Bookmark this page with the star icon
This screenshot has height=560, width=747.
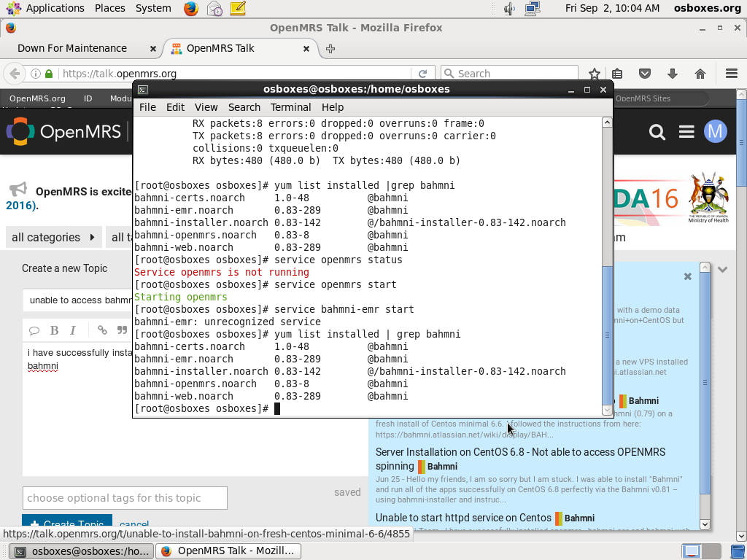point(594,74)
